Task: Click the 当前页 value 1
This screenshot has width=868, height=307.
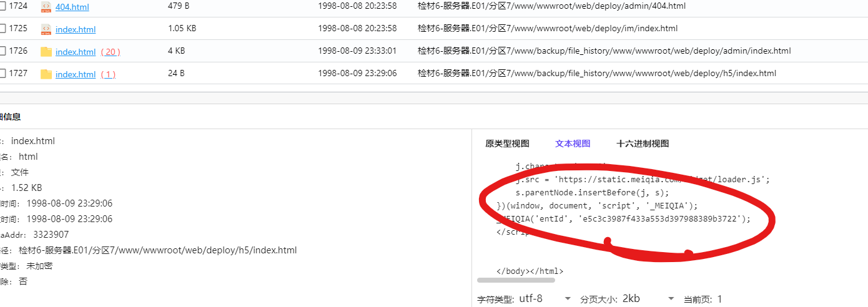Action: 719,300
